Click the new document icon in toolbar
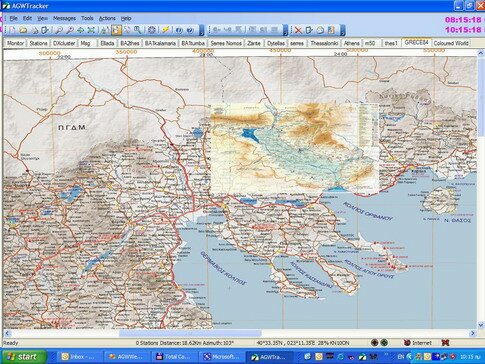The height and width of the screenshot is (364, 485). [12, 30]
